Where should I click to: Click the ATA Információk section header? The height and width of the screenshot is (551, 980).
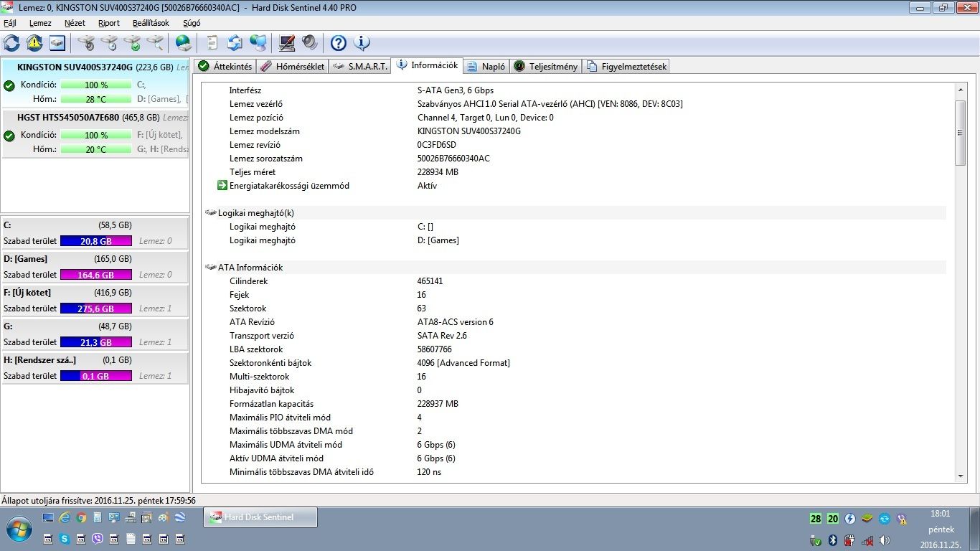coord(250,268)
